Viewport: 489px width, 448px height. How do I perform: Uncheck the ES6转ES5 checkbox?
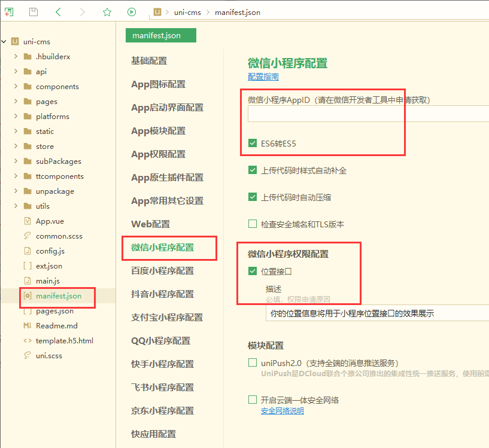point(253,144)
